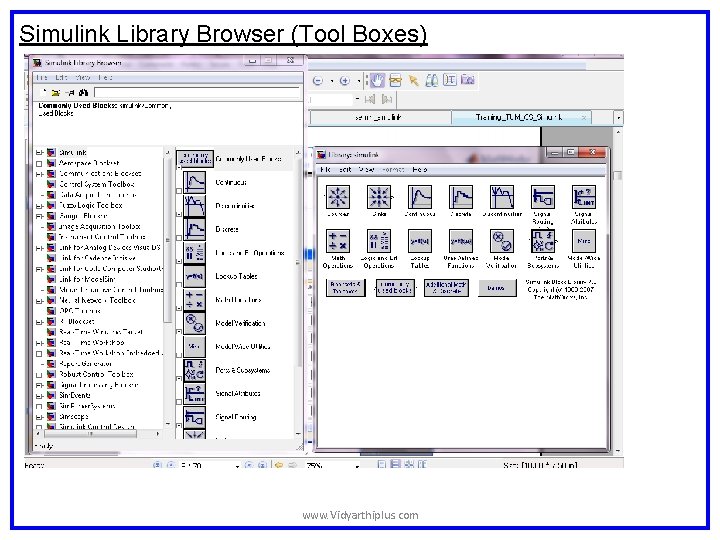Click the Demos button in Library window
This screenshot has height=540, width=720.
pyautogui.click(x=497, y=288)
